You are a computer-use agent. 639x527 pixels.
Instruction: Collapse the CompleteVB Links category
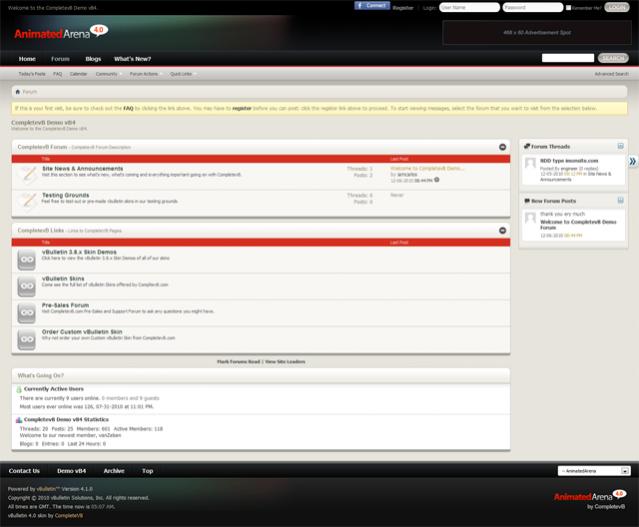point(502,231)
